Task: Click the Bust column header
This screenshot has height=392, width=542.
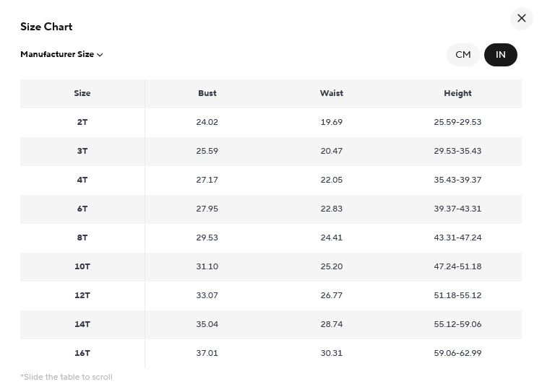Action: click(207, 93)
